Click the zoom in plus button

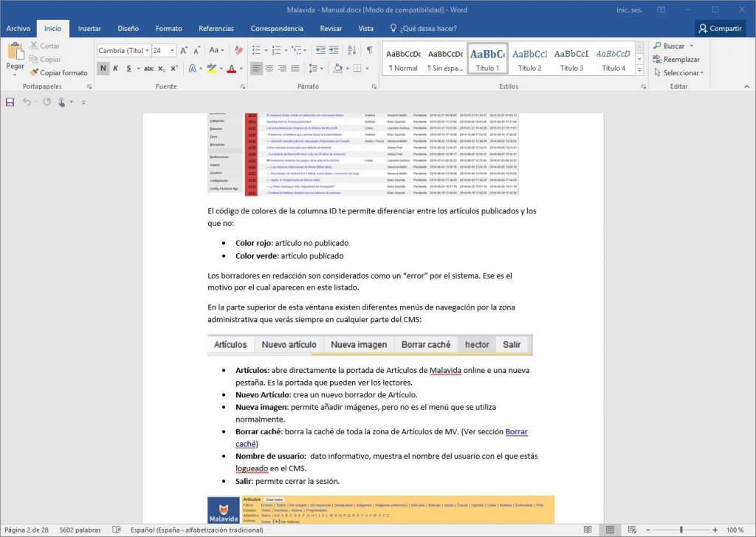click(x=715, y=530)
